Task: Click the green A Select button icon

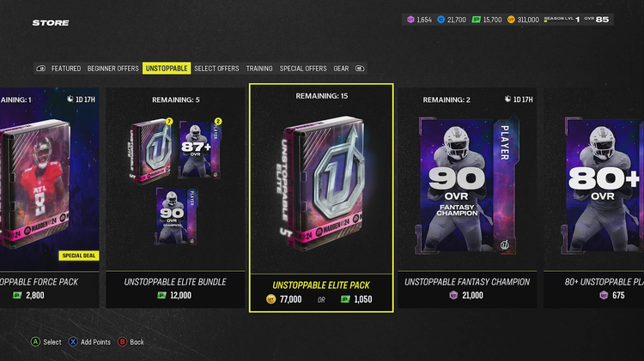Action: (x=35, y=342)
